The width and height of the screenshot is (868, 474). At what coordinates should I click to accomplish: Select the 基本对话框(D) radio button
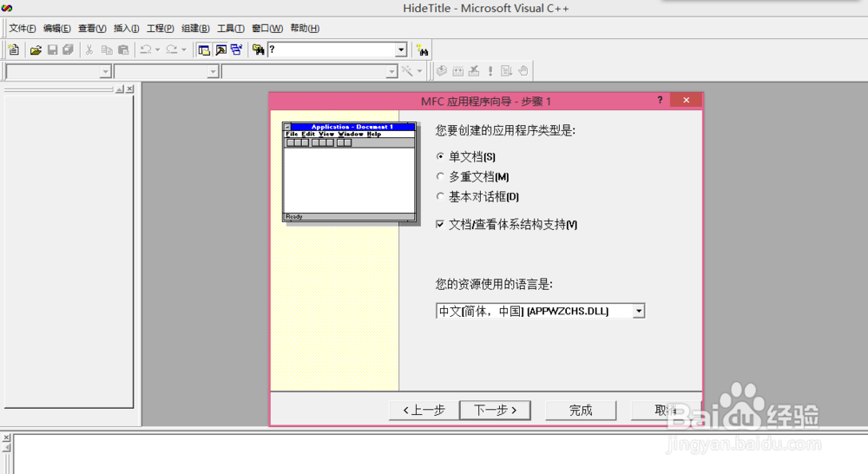[440, 196]
